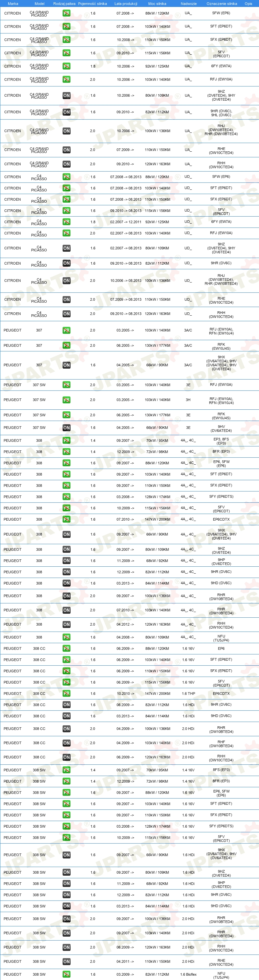
Task: Click ON icon for Peugeot 307 3A/C 66kW/90KM
Action: click(66, 365)
